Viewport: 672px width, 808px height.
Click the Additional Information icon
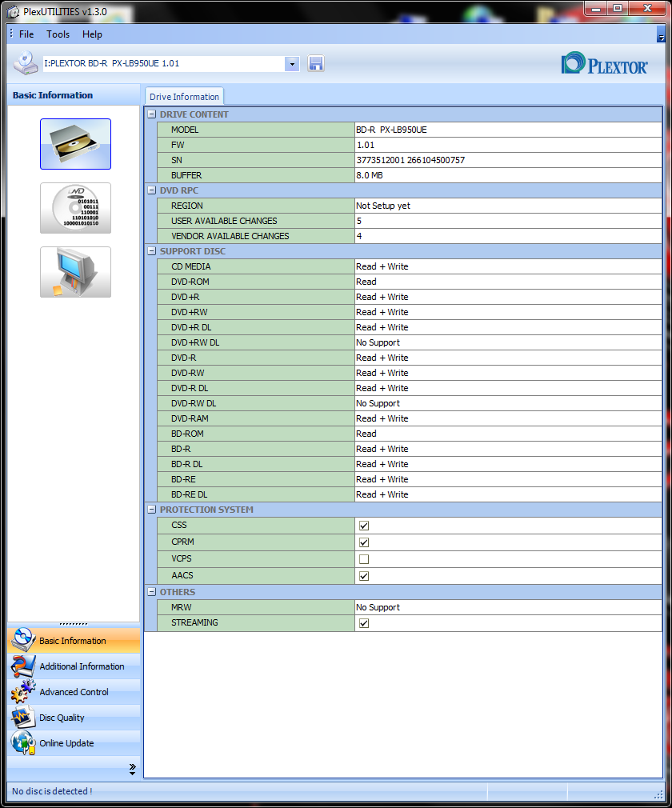click(x=23, y=666)
